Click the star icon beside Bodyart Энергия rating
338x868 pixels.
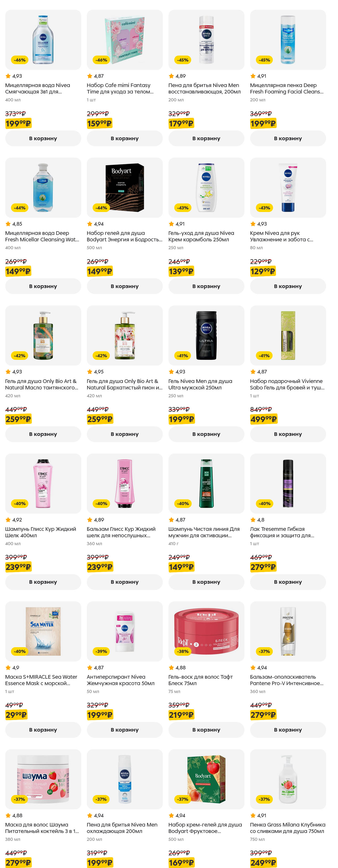90,224
